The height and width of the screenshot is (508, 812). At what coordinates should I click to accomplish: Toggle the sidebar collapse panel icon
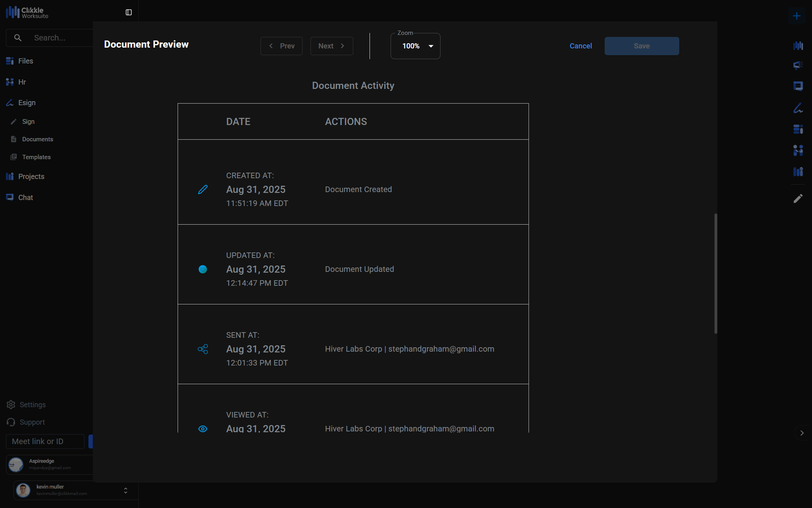click(128, 12)
